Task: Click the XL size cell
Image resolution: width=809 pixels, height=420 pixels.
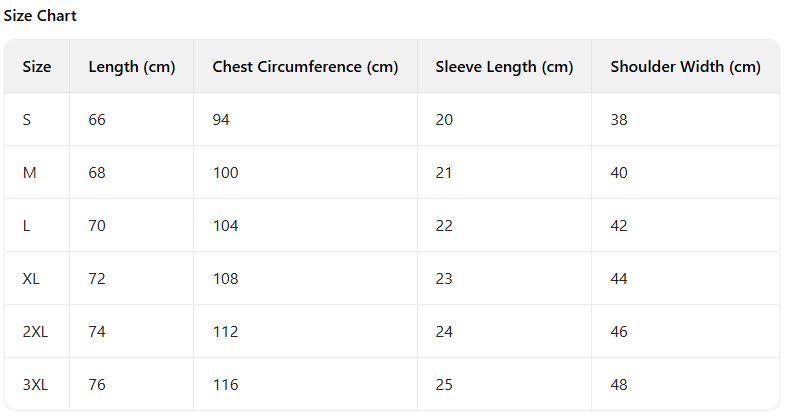Action: click(x=31, y=279)
